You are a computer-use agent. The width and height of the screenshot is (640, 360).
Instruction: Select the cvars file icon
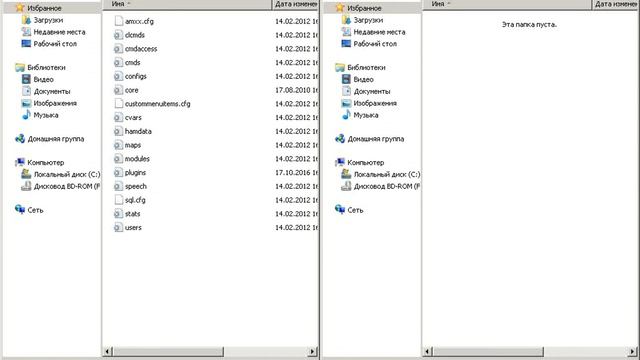coord(118,118)
